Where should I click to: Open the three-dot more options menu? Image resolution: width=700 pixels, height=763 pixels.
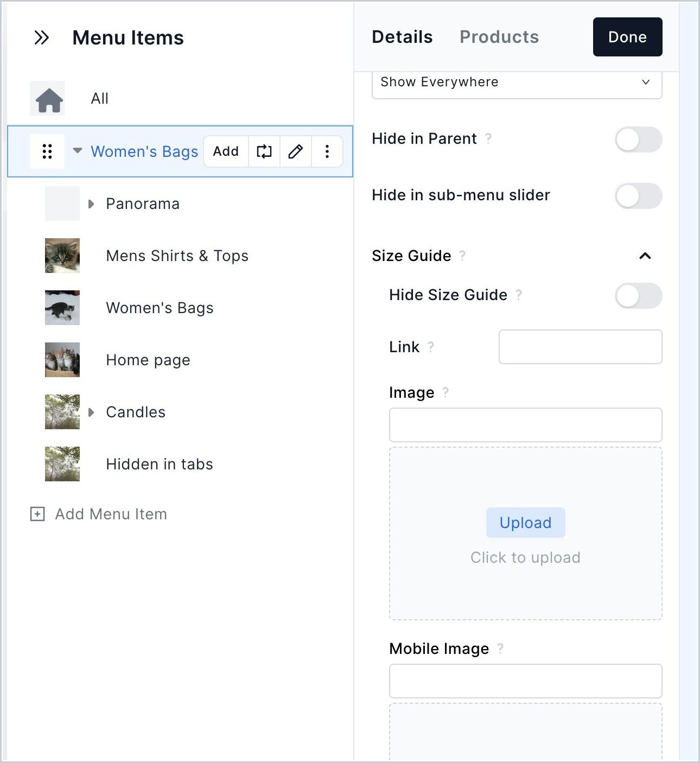click(x=327, y=151)
